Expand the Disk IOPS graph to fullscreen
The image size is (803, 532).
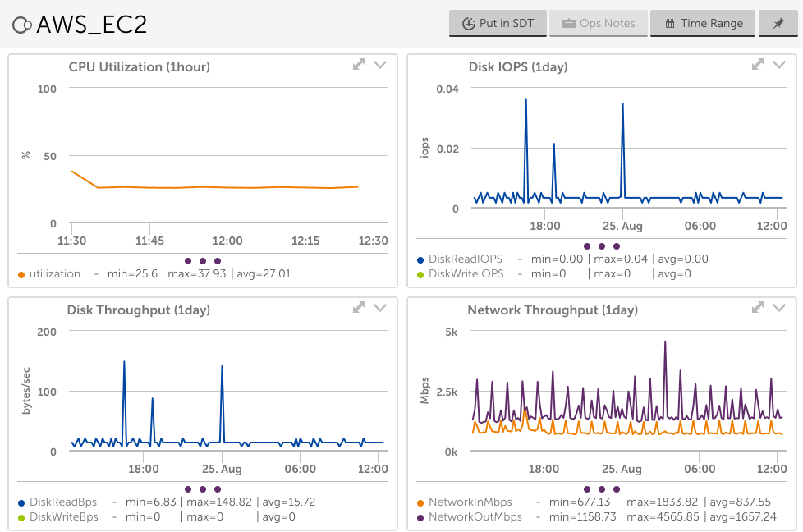(x=757, y=65)
